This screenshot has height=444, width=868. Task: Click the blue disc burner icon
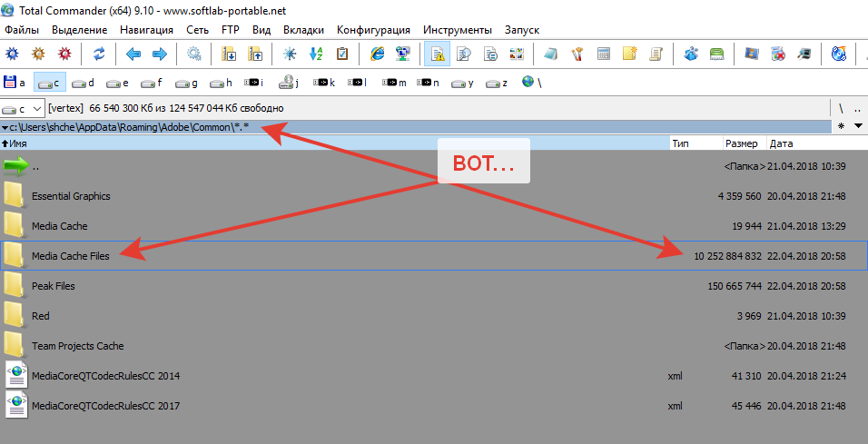coord(839,54)
